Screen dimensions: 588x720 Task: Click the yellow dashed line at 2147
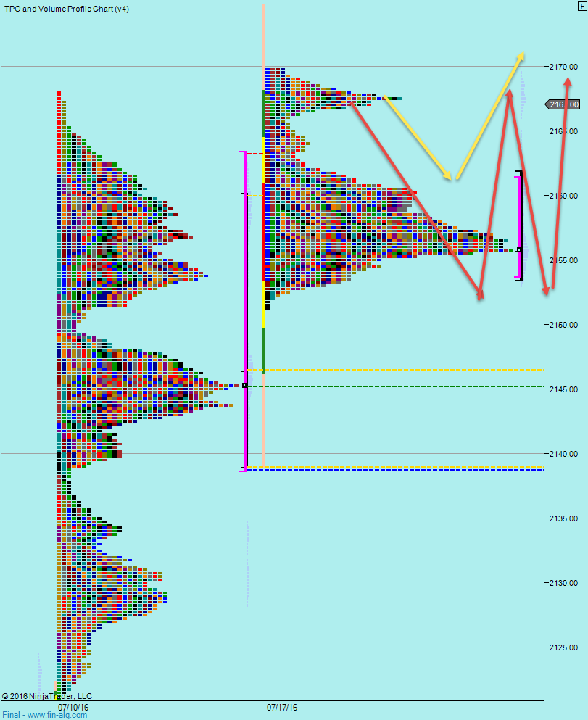point(399,368)
